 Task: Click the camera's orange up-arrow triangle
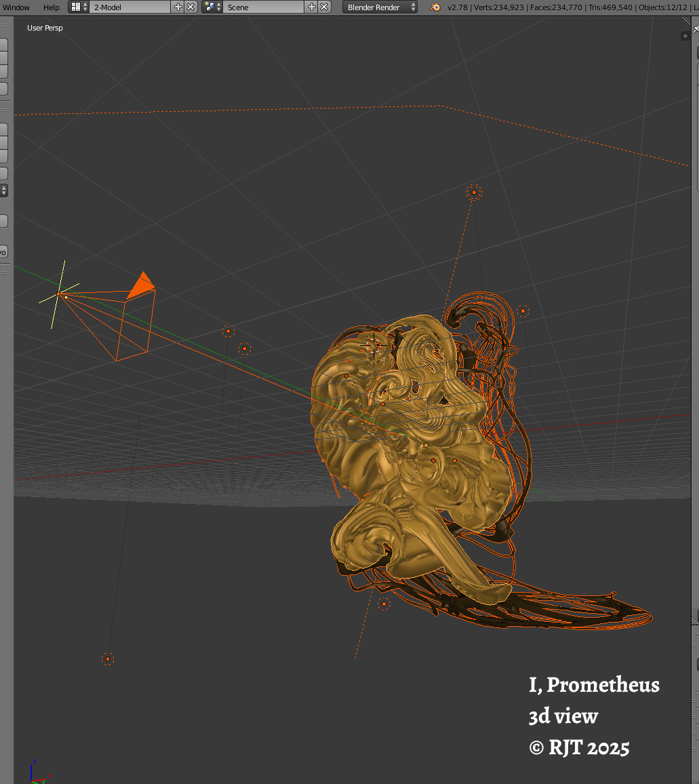[x=142, y=285]
